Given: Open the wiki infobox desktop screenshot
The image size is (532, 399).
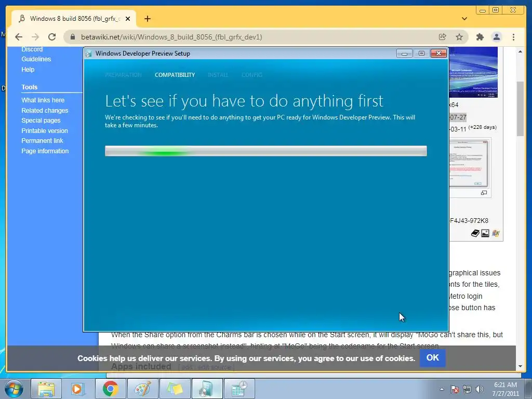Looking at the screenshot, I should tap(474, 72).
